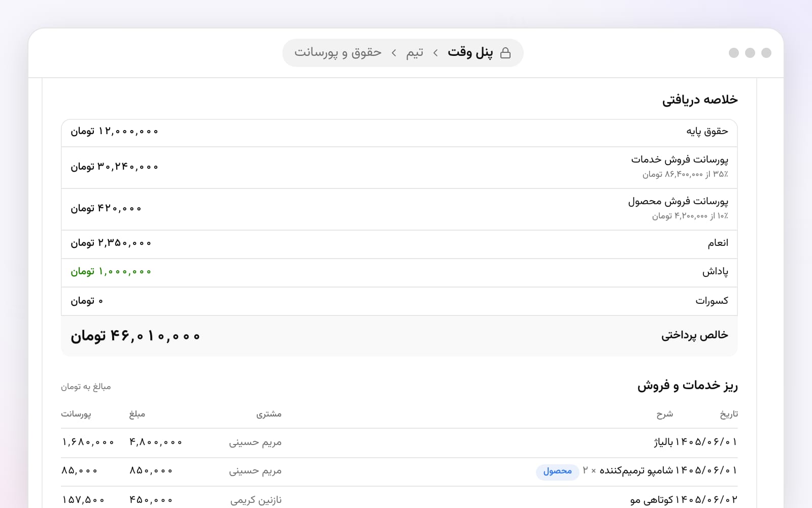Go to the تیم breadcrumb
The image size is (812, 508).
[415, 52]
